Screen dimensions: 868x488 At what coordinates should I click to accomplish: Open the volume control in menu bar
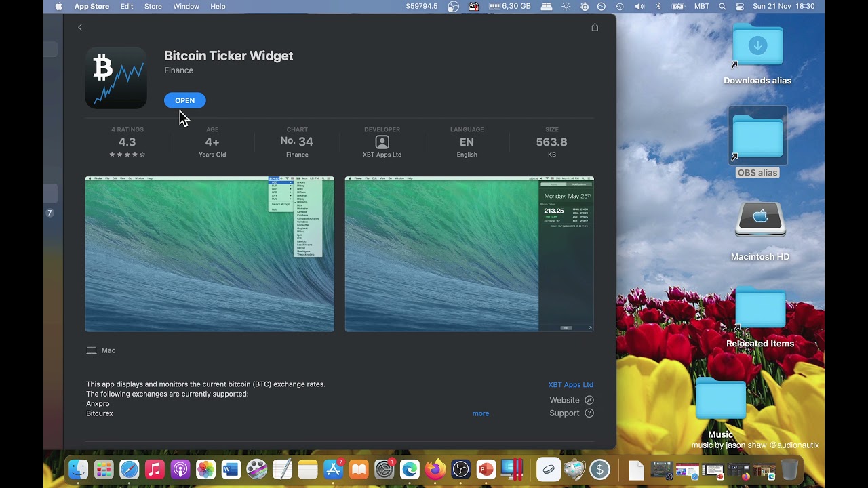point(639,6)
